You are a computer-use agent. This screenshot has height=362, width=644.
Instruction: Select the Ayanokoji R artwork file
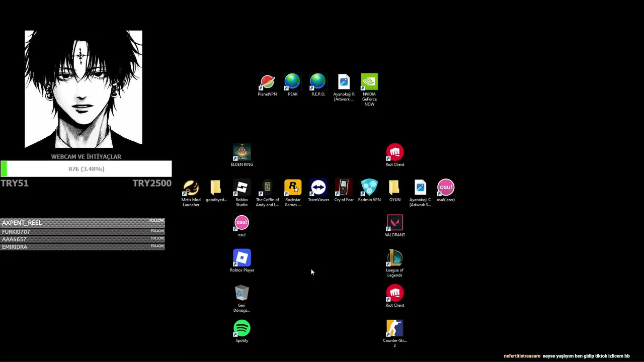click(344, 87)
